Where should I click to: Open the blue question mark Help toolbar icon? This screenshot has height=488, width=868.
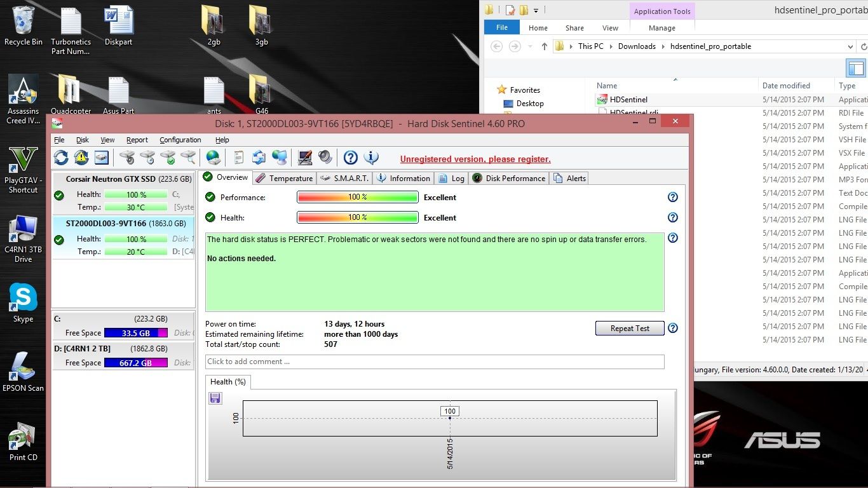(350, 158)
